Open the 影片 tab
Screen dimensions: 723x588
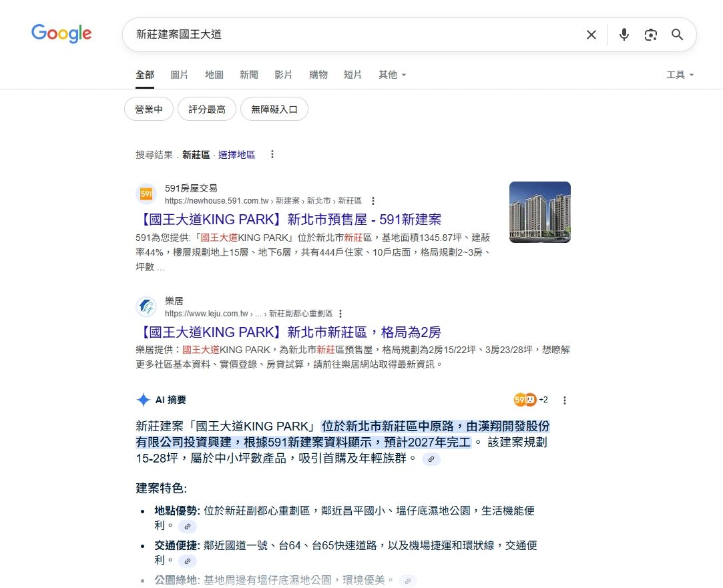(284, 75)
